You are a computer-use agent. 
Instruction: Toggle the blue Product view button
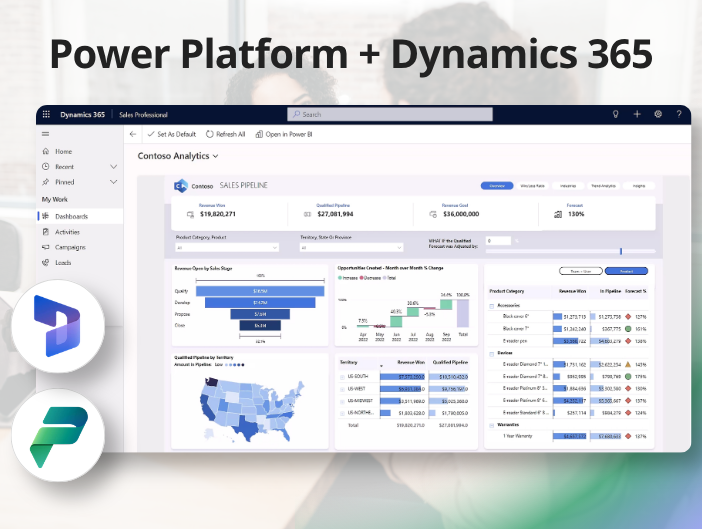[x=626, y=271]
